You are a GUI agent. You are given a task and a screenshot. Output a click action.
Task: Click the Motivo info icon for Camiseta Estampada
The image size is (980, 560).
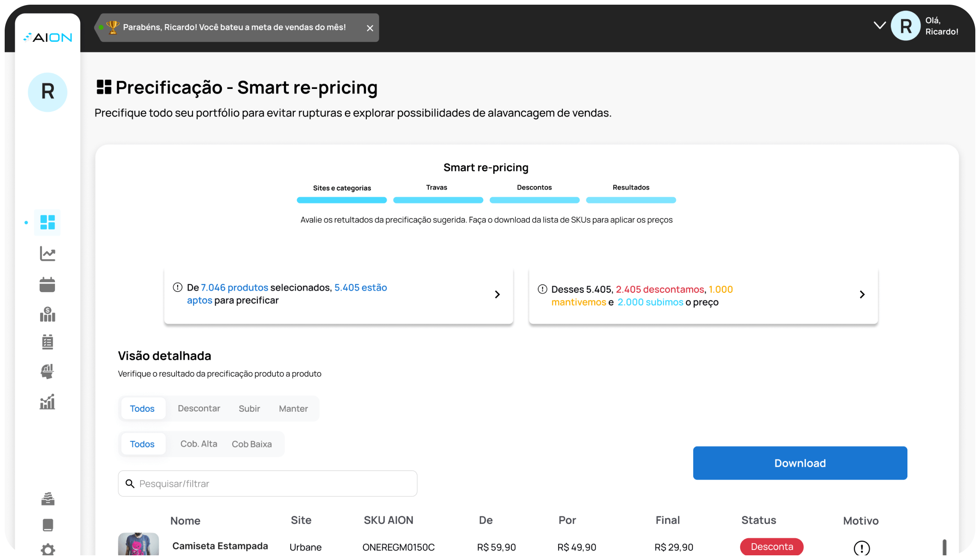click(x=861, y=548)
